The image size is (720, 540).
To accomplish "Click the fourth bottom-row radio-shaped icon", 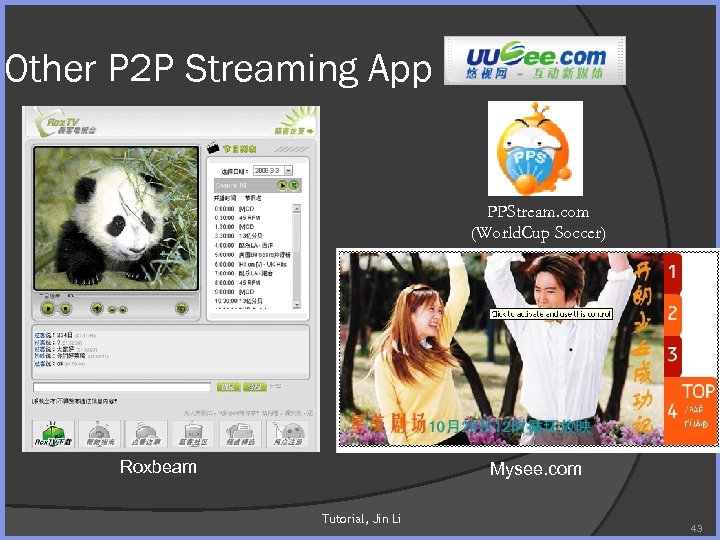I will tap(193, 434).
